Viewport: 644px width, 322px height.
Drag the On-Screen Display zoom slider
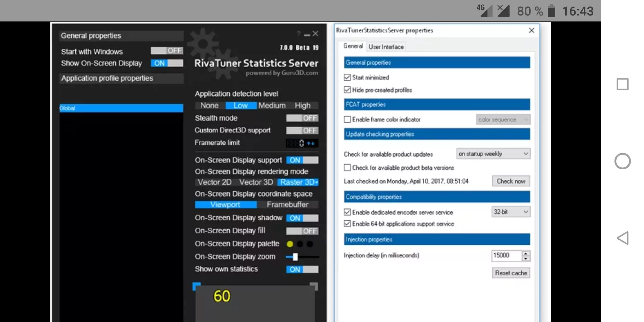pos(294,256)
